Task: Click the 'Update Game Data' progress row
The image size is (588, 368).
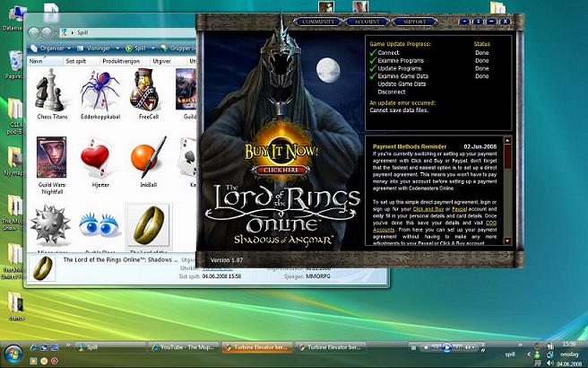Action: click(x=402, y=83)
